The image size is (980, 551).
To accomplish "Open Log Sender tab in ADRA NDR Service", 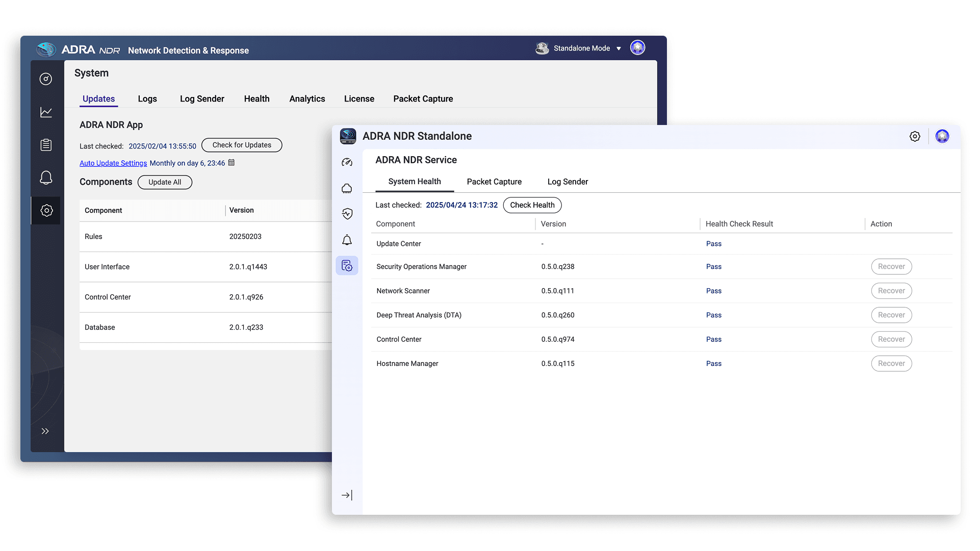I will pyautogui.click(x=568, y=182).
